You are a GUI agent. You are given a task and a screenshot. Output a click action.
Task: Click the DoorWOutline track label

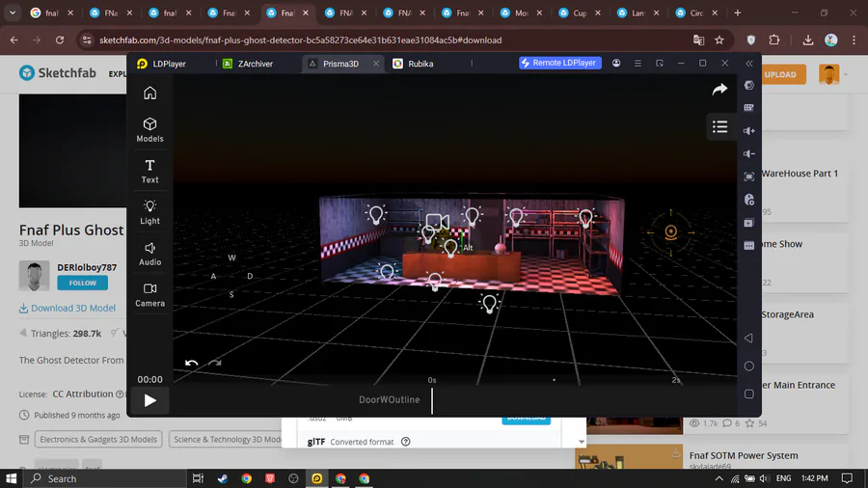point(390,399)
